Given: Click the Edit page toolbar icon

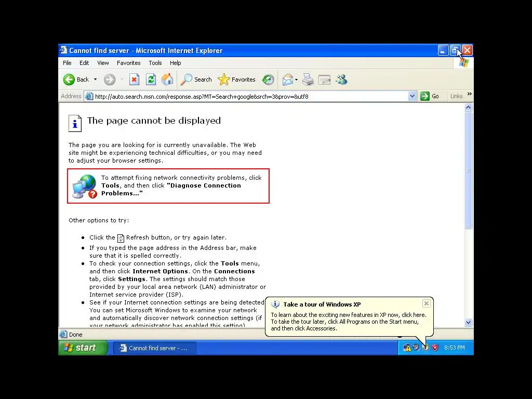Looking at the screenshot, I should 324,79.
